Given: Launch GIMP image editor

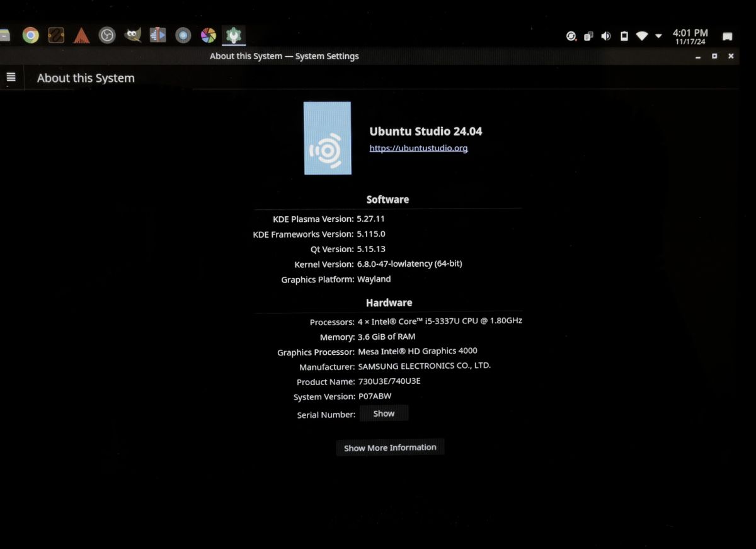Looking at the screenshot, I should [133, 35].
